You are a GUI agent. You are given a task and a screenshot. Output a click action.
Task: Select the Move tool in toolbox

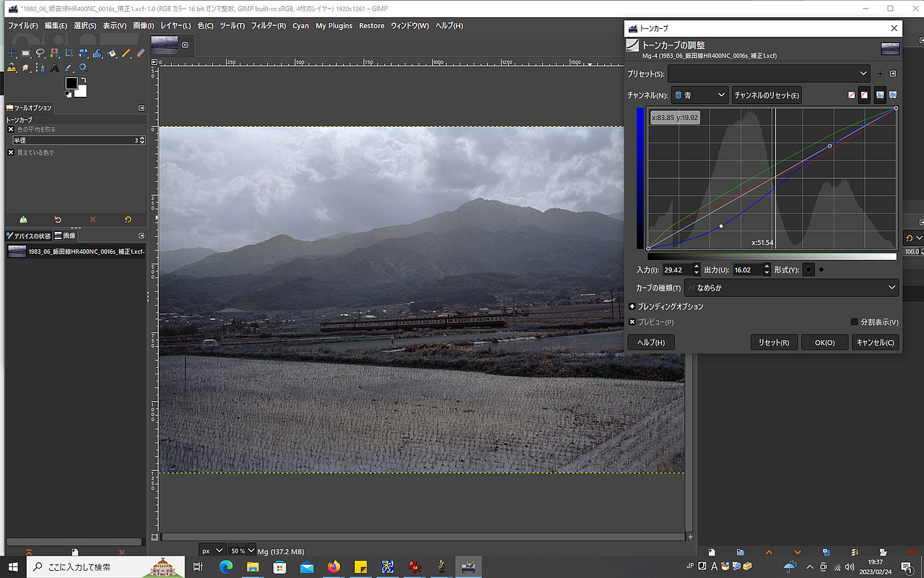[12, 53]
